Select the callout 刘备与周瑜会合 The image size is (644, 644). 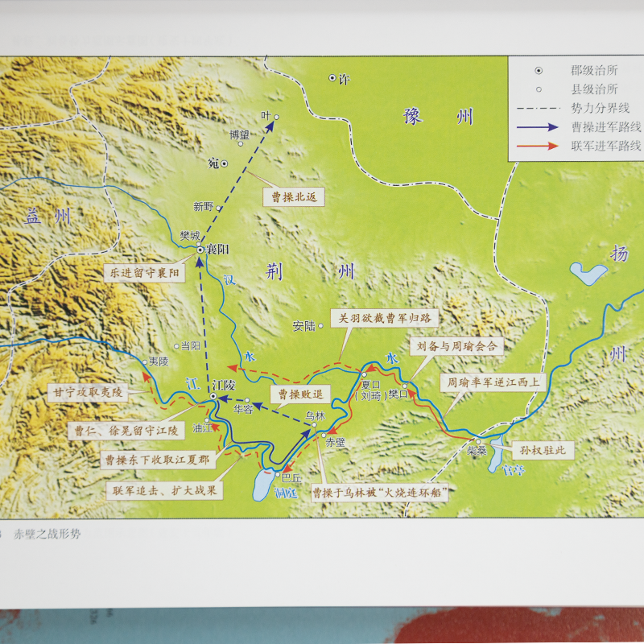pos(456,346)
